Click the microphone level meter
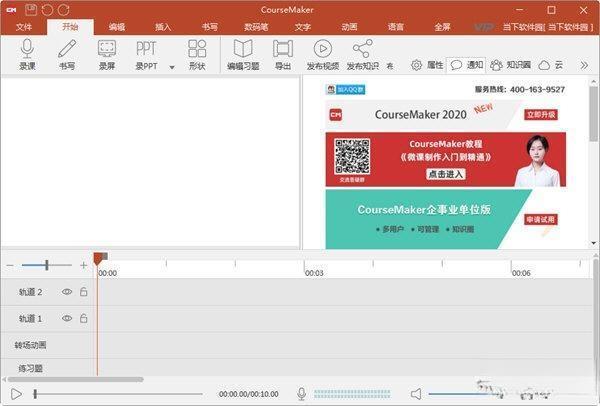This screenshot has height=406, width=600. [352, 394]
